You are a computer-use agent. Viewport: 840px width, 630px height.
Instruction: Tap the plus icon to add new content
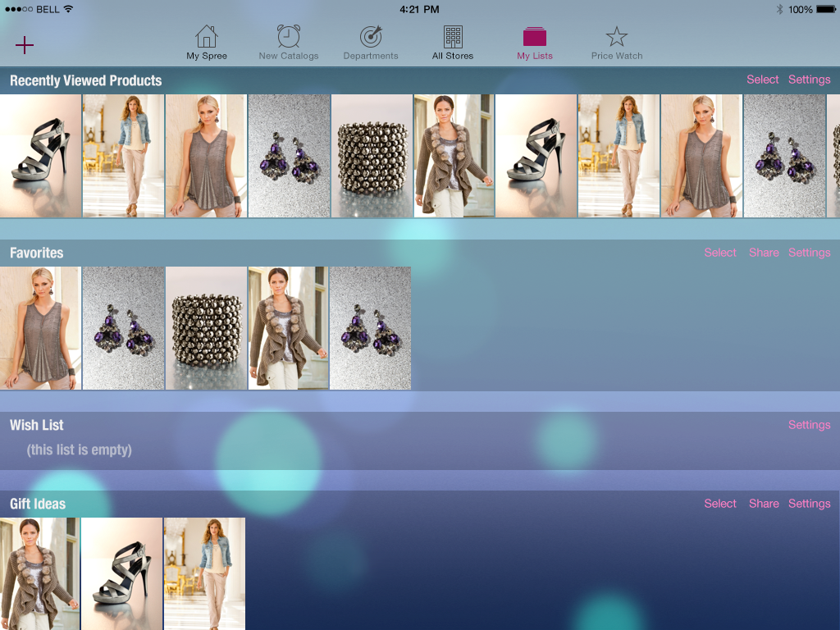(x=25, y=45)
